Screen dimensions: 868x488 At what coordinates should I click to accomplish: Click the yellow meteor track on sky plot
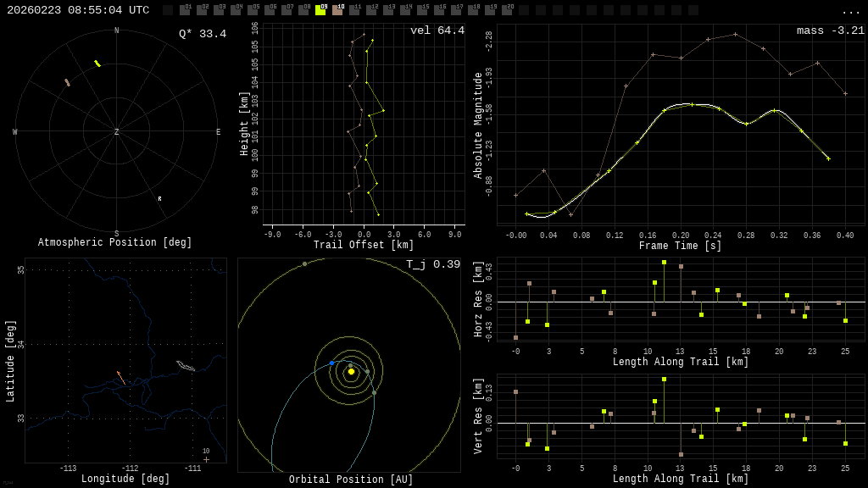tap(97, 64)
